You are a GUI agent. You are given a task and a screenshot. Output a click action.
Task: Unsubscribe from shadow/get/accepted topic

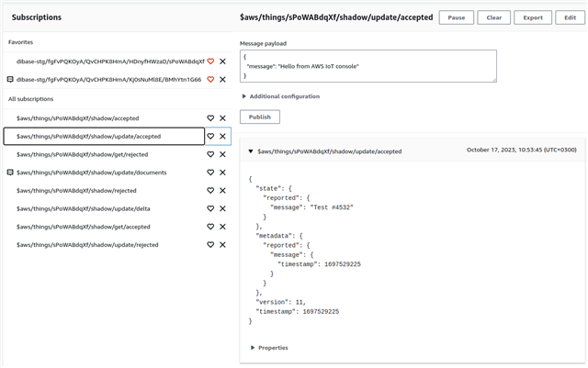[x=222, y=227]
